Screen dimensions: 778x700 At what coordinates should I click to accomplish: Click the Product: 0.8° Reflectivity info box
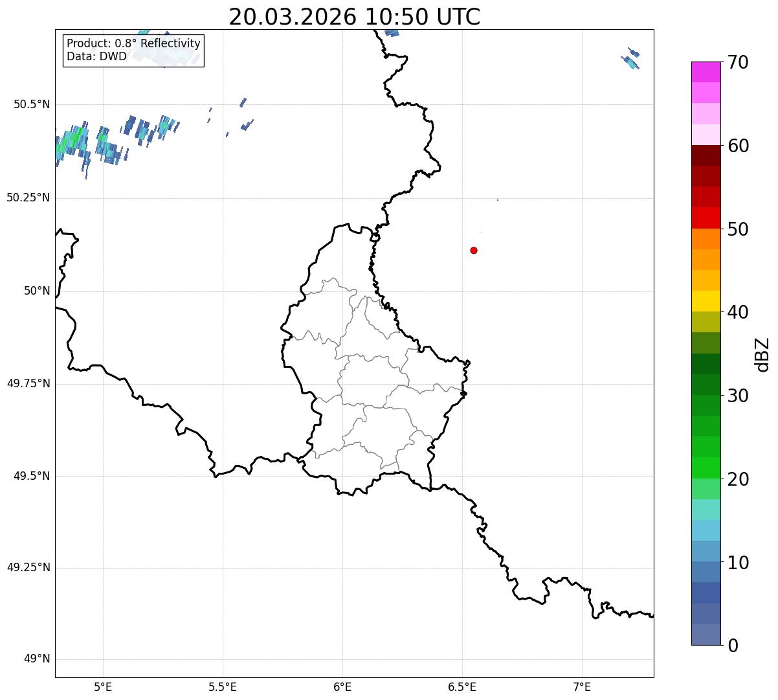(133, 51)
